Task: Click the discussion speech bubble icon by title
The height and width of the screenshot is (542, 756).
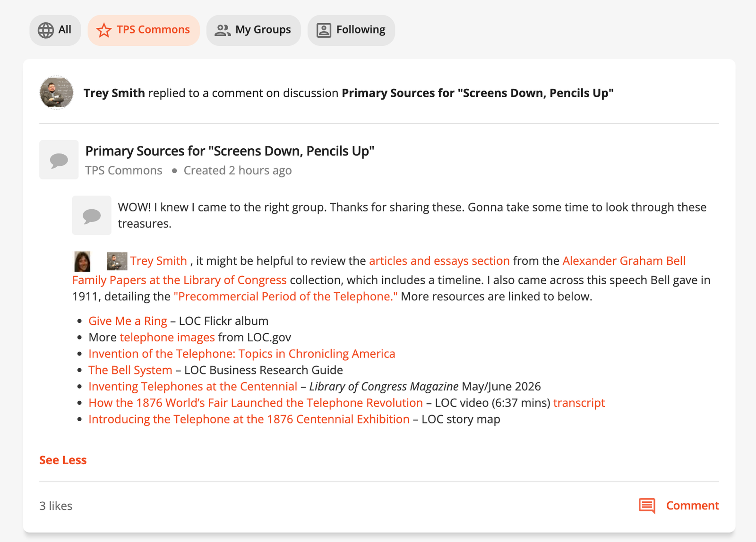Action: [59, 160]
